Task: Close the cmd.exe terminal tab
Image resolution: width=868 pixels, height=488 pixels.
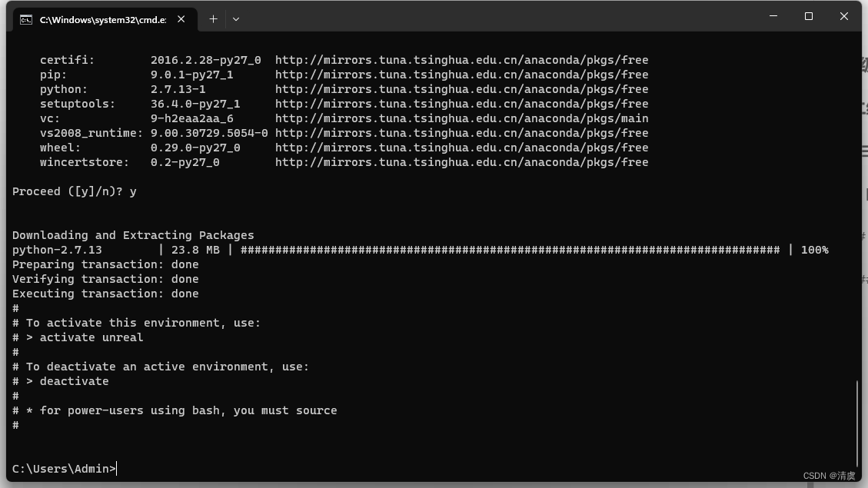Action: click(x=181, y=19)
